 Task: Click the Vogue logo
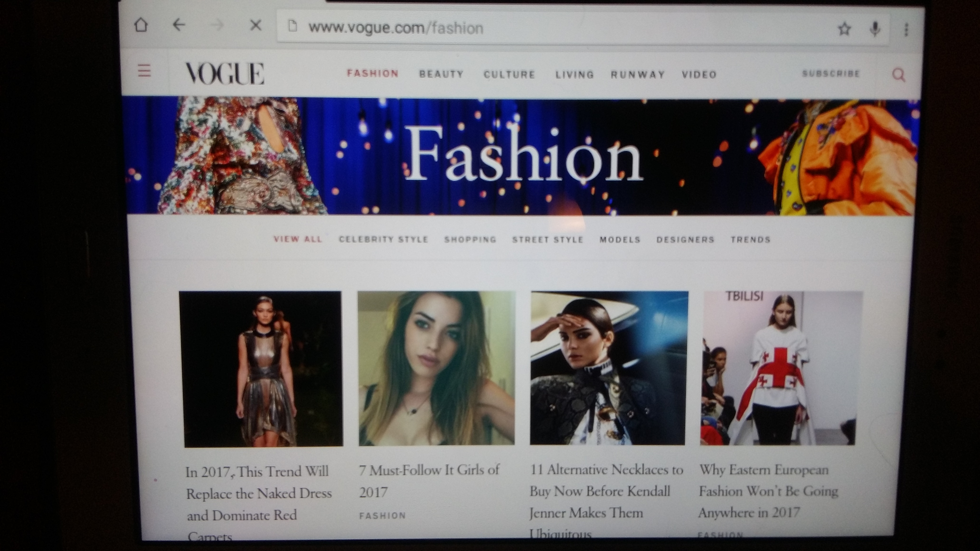click(x=224, y=73)
